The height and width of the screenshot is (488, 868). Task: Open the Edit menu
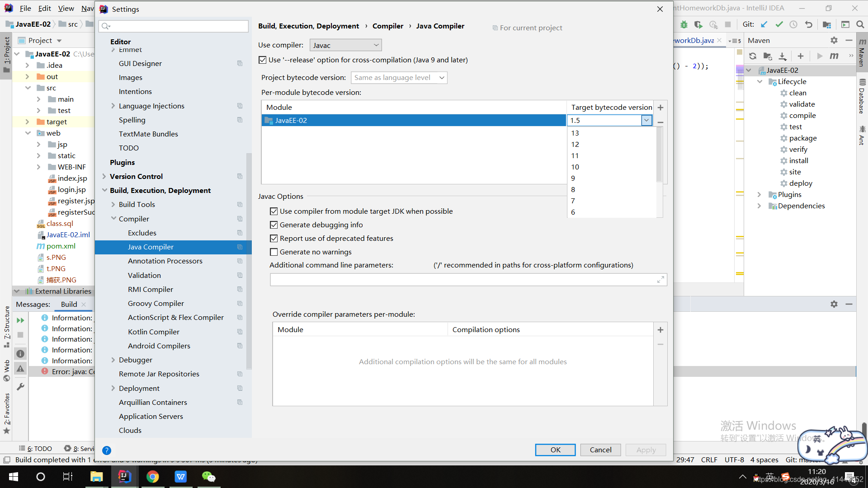[x=44, y=8]
